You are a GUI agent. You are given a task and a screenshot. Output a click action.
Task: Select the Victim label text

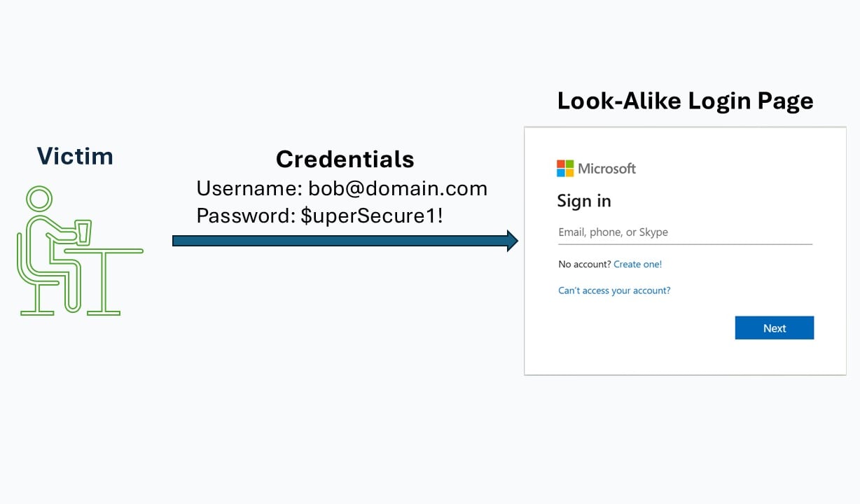click(75, 156)
